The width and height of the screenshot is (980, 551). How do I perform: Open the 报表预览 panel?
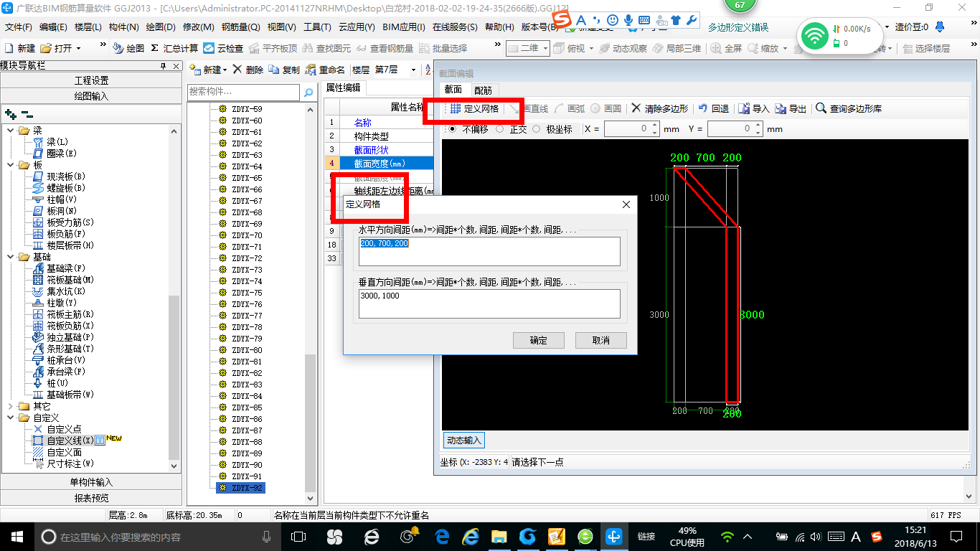point(91,498)
